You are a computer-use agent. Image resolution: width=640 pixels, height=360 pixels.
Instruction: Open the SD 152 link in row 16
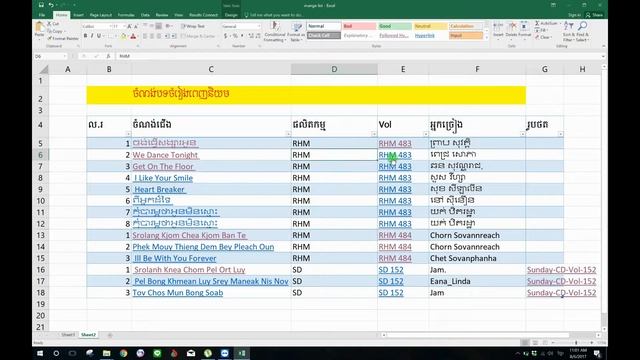391,270
